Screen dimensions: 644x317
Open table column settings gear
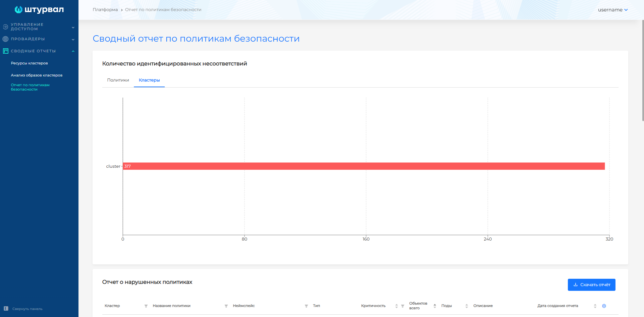click(x=604, y=306)
